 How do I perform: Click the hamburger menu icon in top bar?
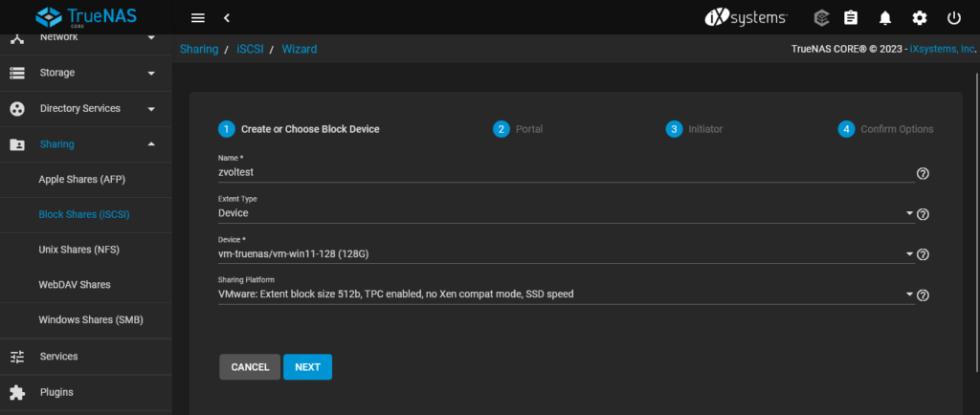[x=198, y=18]
